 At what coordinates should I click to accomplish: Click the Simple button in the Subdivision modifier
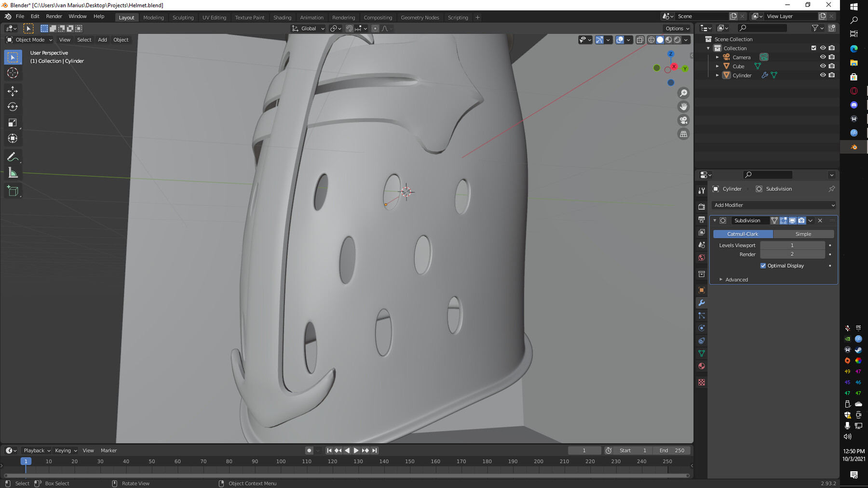coord(803,234)
